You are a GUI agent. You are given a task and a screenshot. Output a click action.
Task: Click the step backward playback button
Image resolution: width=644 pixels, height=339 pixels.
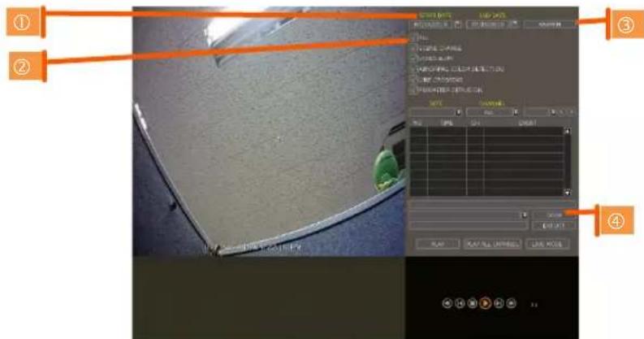(460, 303)
